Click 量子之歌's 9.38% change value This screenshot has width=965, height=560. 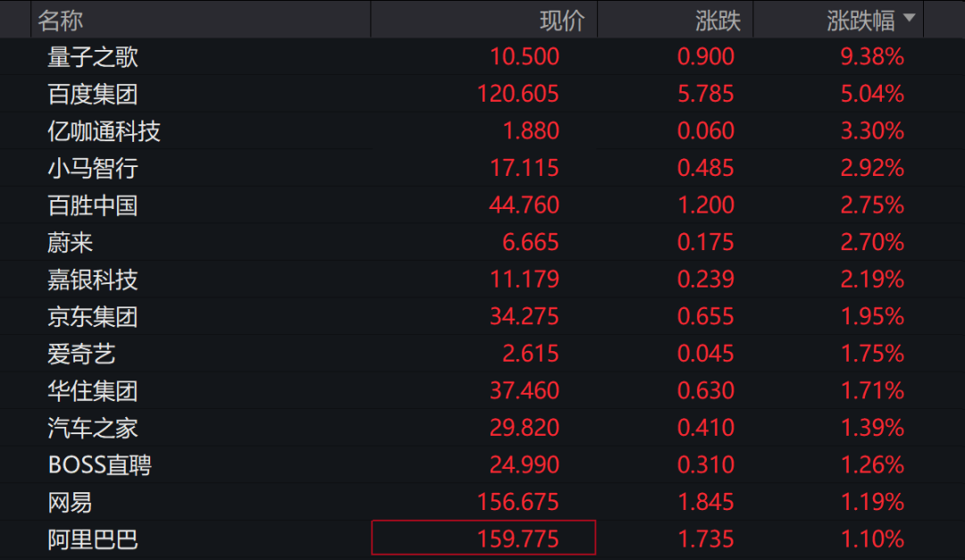tap(872, 57)
